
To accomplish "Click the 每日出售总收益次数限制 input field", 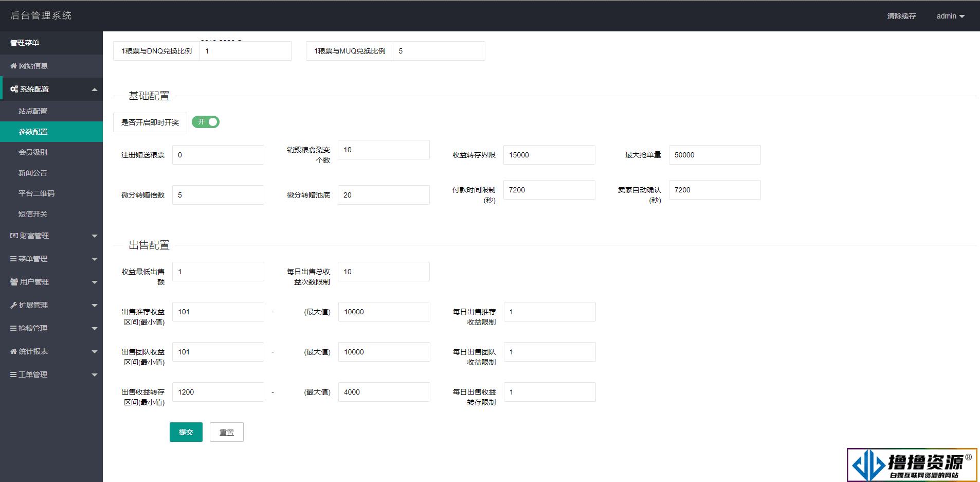I will tap(384, 272).
